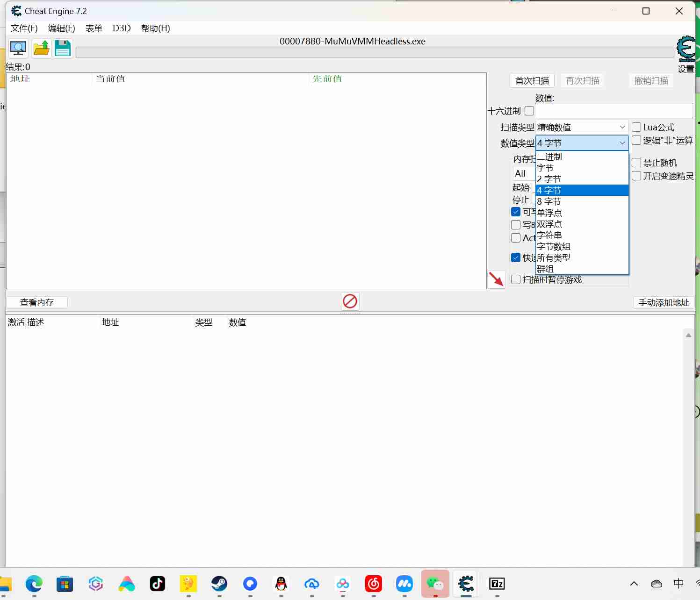Click the red arrow add-address icon

[496, 279]
